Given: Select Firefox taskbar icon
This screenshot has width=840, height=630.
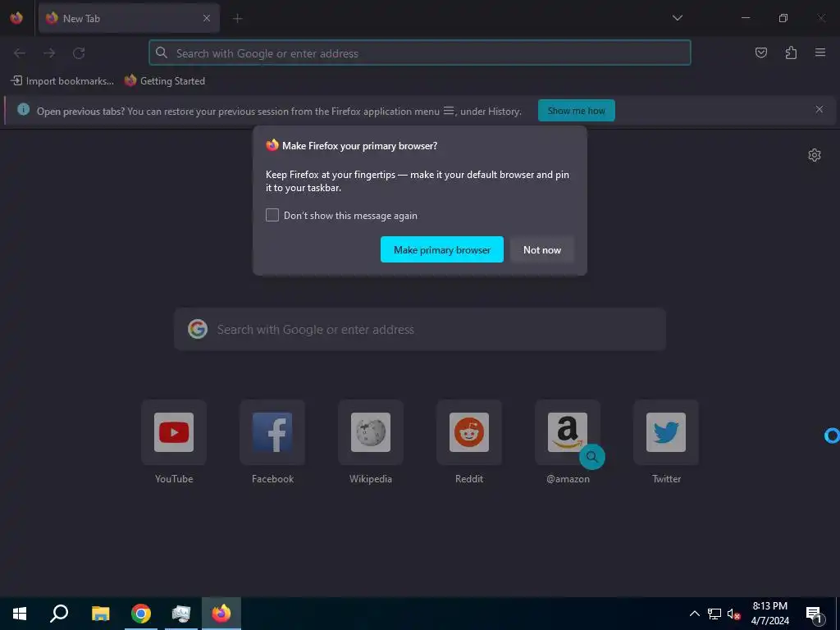Looking at the screenshot, I should (x=221, y=614).
